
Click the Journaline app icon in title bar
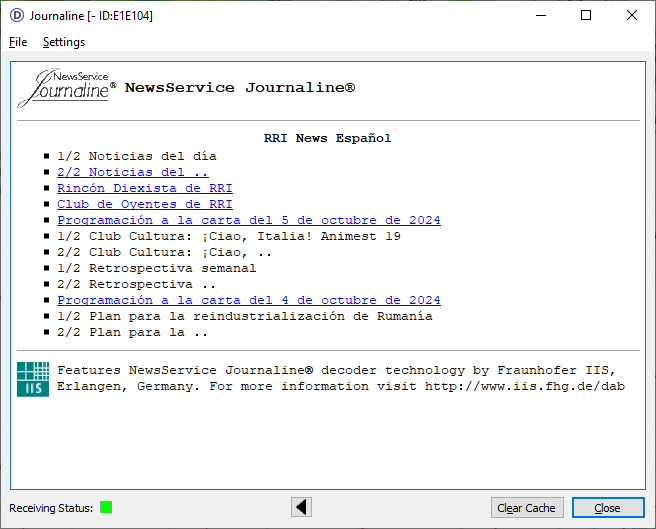point(15,15)
